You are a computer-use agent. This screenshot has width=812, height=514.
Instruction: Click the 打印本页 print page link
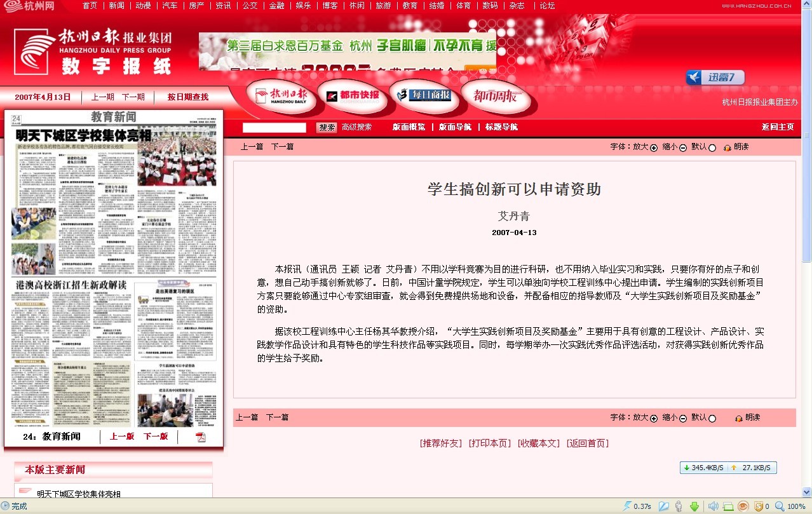pos(489,443)
